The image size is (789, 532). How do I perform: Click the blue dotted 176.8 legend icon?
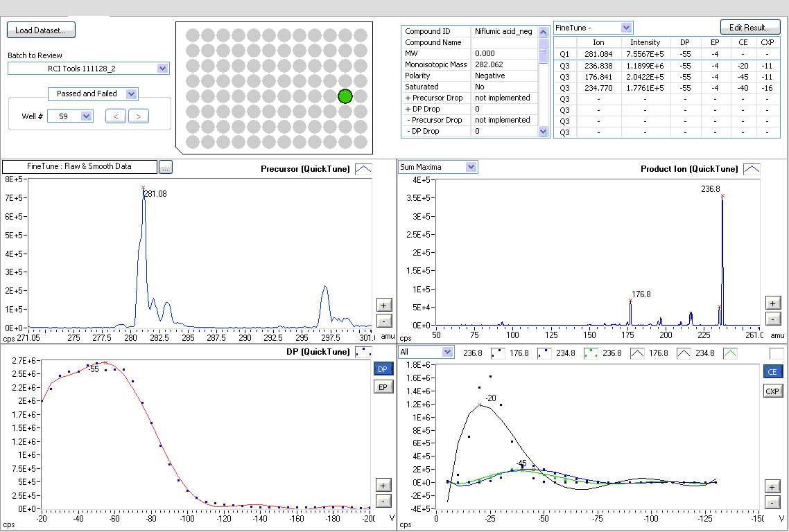pyautogui.click(x=544, y=353)
